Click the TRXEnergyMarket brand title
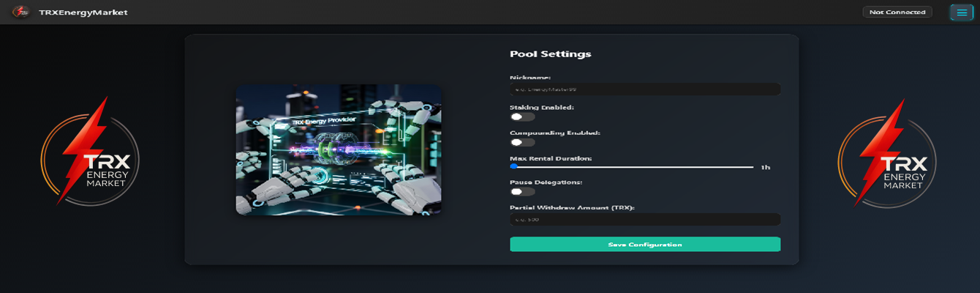This screenshot has width=980, height=293. (x=83, y=12)
